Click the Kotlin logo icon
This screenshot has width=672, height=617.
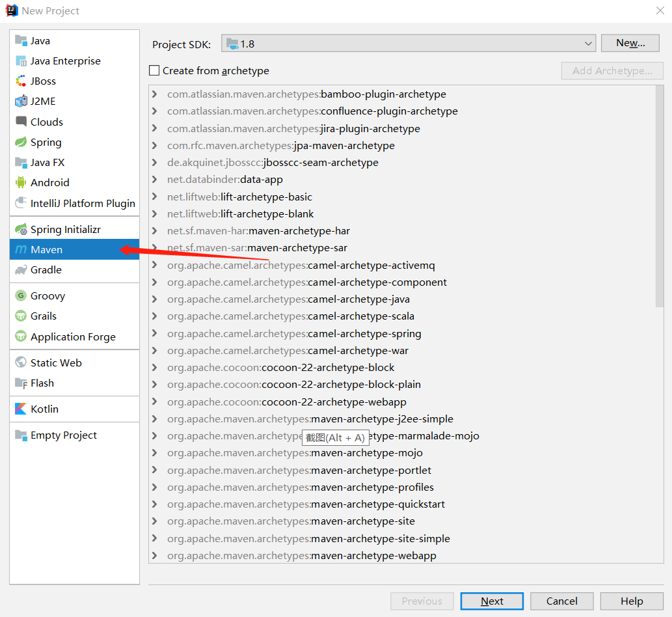point(21,409)
